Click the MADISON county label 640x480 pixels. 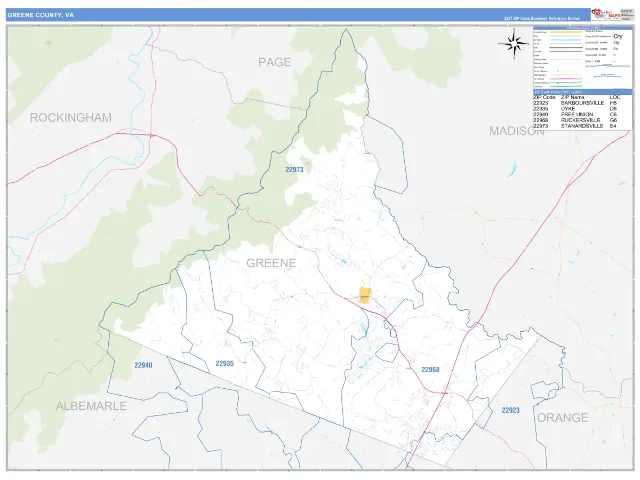point(517,131)
